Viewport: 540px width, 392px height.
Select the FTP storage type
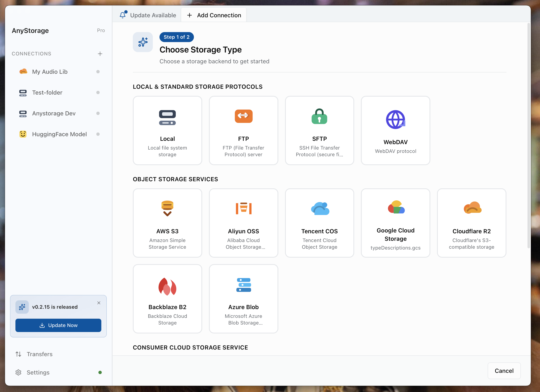pyautogui.click(x=243, y=130)
